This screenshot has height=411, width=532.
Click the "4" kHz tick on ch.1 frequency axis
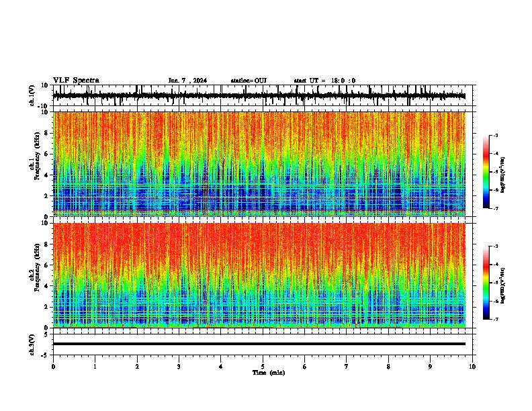click(x=47, y=175)
